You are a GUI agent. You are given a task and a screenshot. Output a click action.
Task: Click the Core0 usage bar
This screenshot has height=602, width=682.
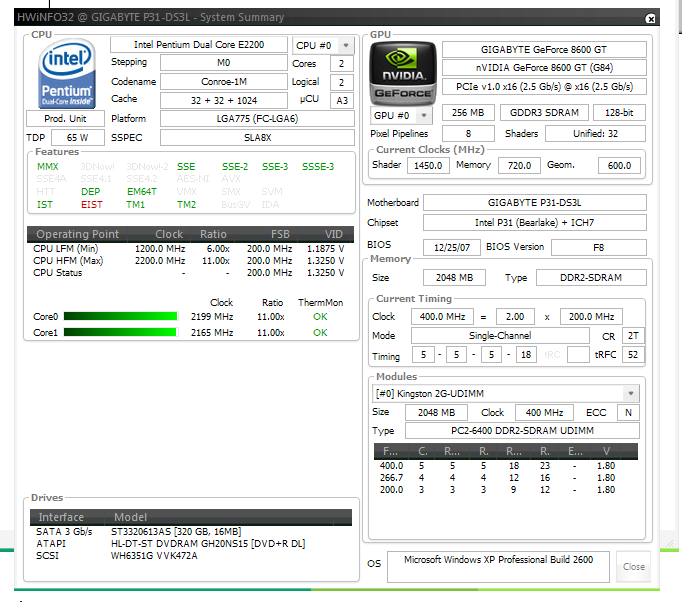click(x=120, y=316)
